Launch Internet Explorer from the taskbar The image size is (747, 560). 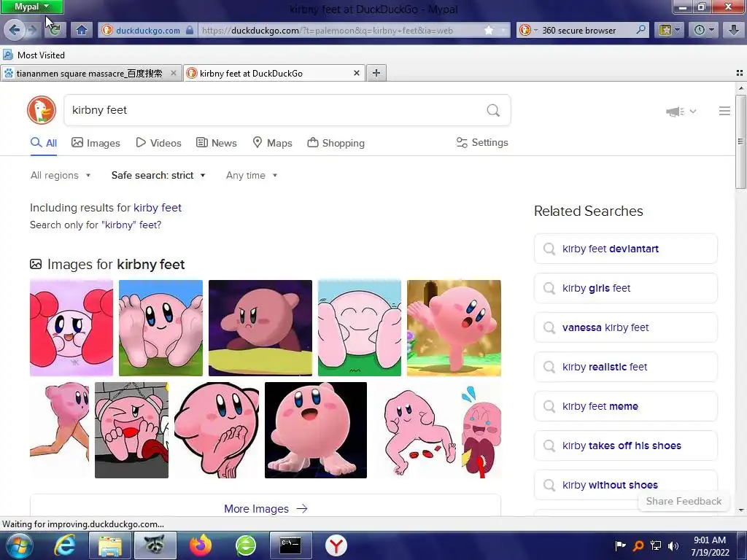[x=65, y=545]
